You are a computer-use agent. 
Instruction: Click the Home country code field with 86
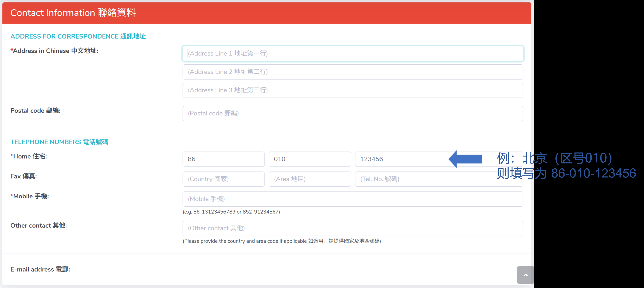click(223, 159)
